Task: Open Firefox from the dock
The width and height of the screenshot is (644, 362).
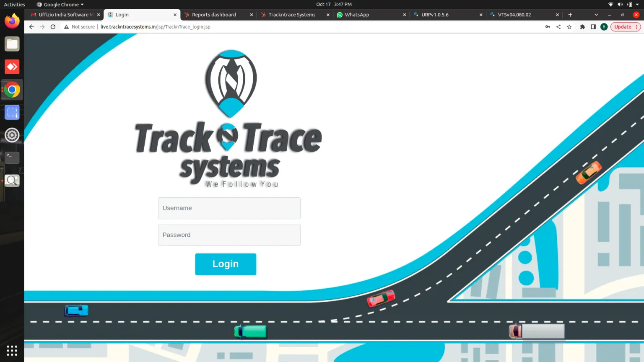Action: 12,21
